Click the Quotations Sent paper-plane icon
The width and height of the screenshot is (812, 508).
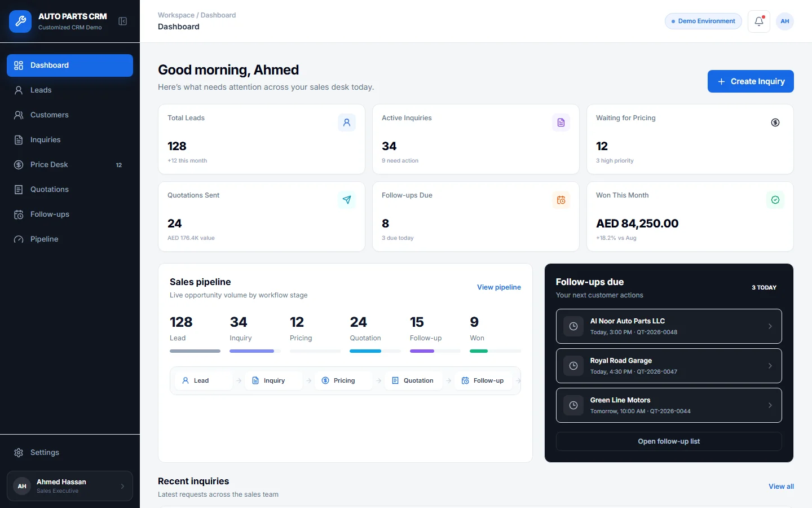(x=347, y=200)
